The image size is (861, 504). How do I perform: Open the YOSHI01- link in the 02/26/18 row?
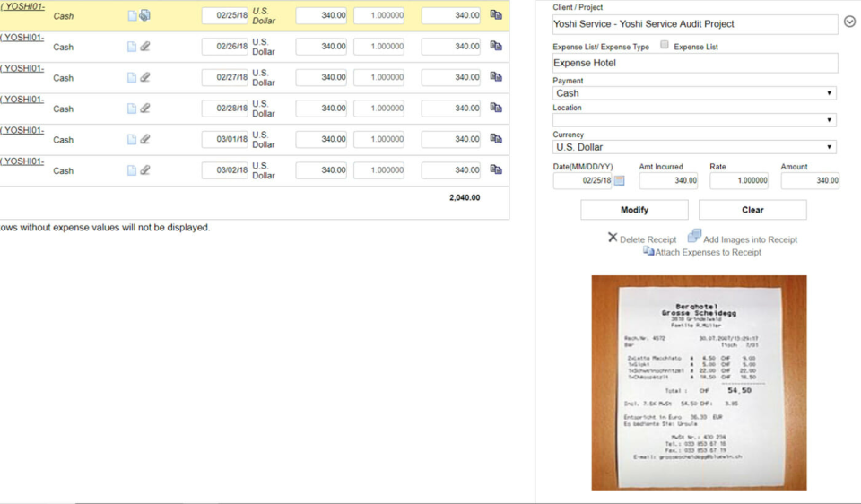click(22, 38)
